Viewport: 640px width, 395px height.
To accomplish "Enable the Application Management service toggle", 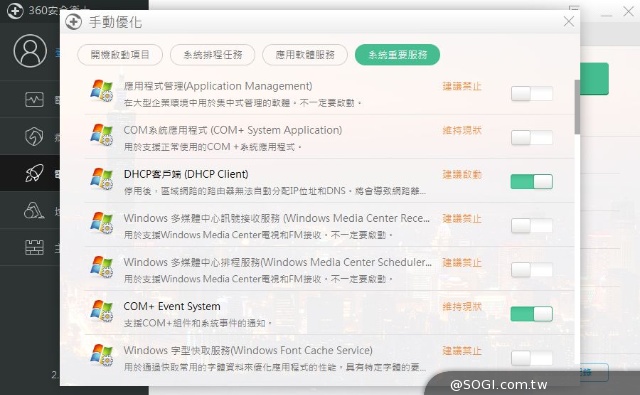I will coord(531,93).
